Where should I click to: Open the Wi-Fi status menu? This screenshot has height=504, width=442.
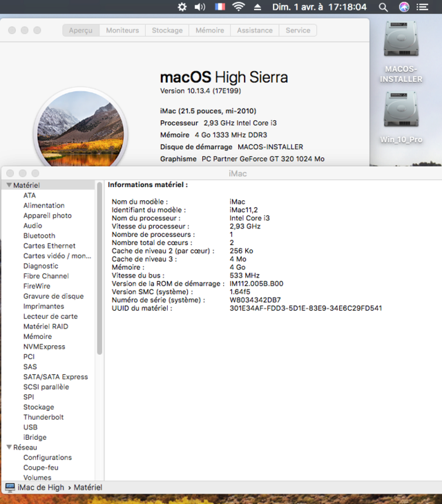(x=238, y=7)
